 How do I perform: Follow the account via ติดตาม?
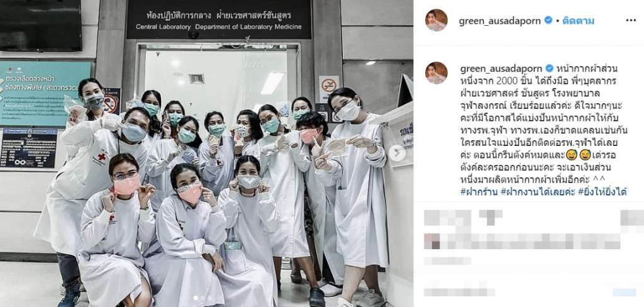(578, 21)
